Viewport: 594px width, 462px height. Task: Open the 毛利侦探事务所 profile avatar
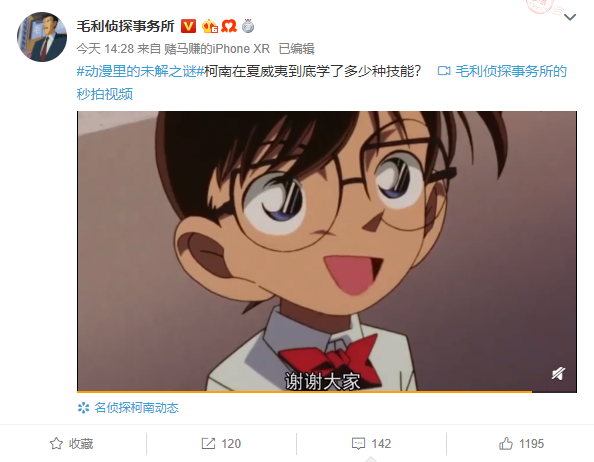click(x=42, y=37)
